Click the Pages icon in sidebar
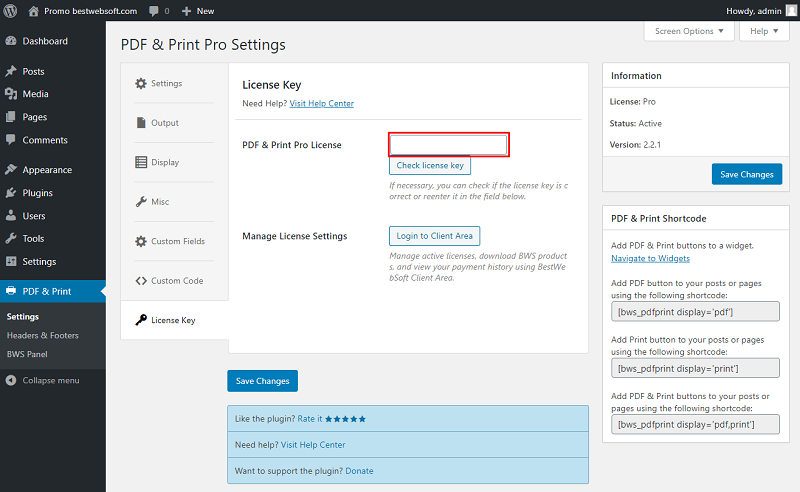This screenshot has height=492, width=800. click(x=11, y=117)
